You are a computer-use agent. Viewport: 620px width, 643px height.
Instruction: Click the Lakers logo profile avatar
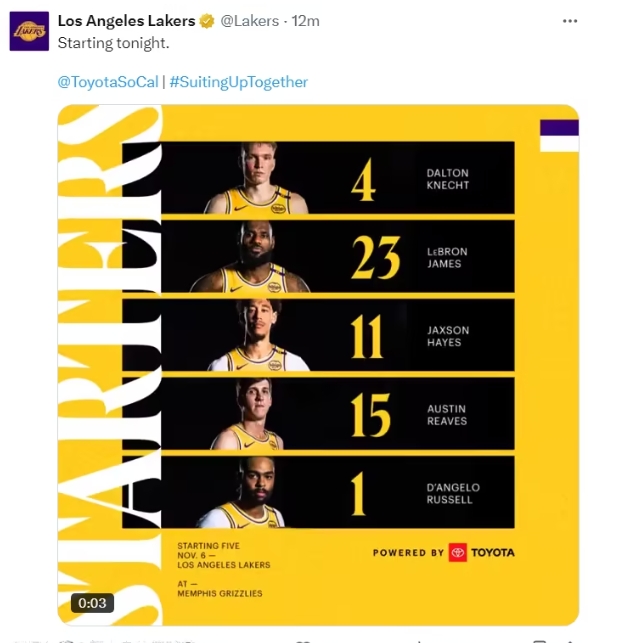pos(29,31)
